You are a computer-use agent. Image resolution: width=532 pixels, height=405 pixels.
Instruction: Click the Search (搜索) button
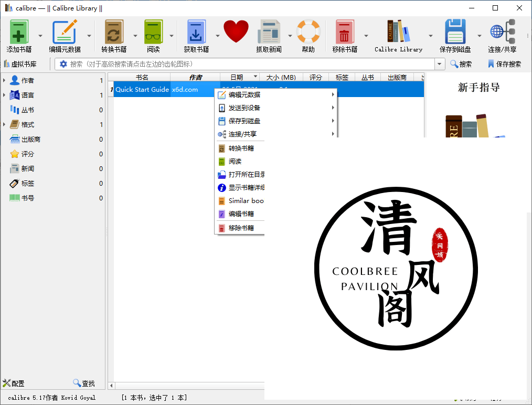(x=461, y=64)
